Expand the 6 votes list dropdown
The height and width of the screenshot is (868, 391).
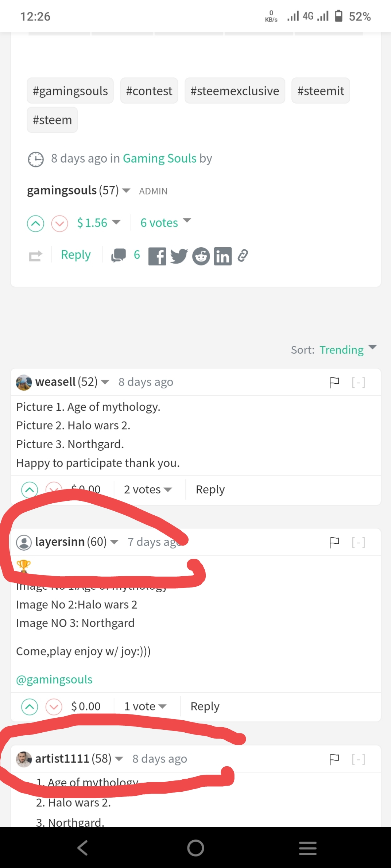click(x=166, y=222)
